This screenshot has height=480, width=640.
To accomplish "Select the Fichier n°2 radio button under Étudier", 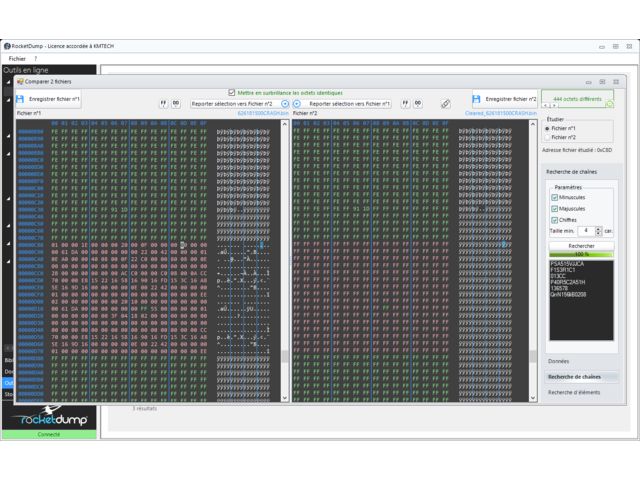I will tap(547, 137).
